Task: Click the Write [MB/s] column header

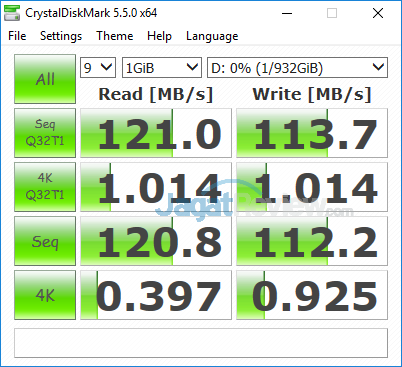Action: pos(312,94)
